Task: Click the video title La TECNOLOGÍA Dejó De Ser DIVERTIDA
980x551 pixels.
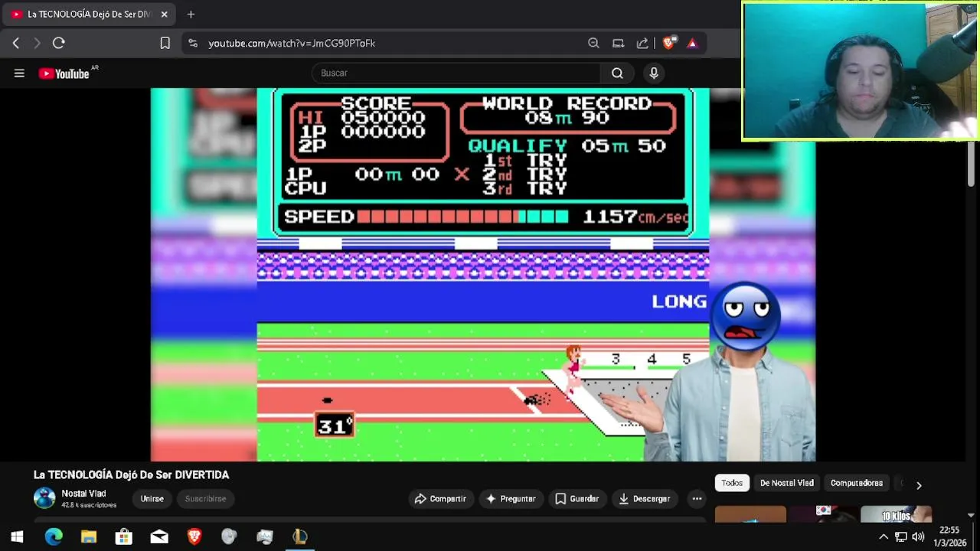Action: click(x=131, y=474)
